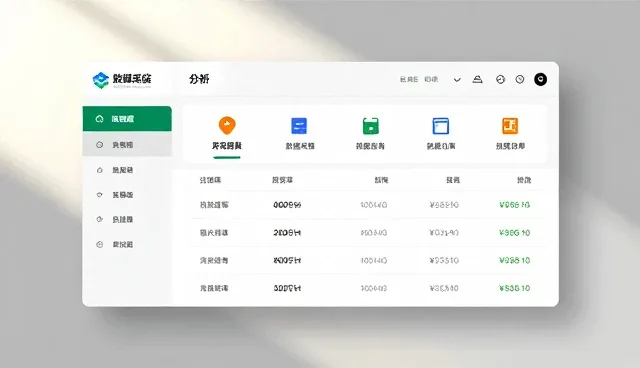Open the bell-shaped notification icon in header
640x368 pixels.
(478, 79)
